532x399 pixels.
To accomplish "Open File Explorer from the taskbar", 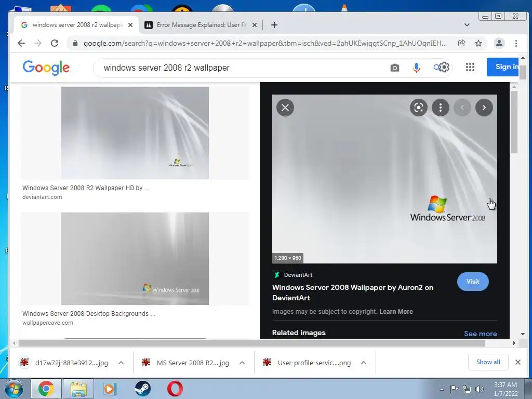I will point(78,389).
